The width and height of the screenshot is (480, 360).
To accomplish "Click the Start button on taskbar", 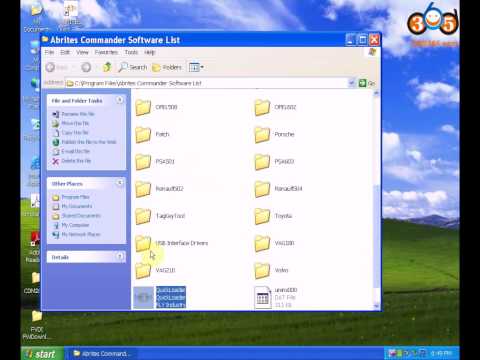I will pyautogui.click(x=42, y=353).
